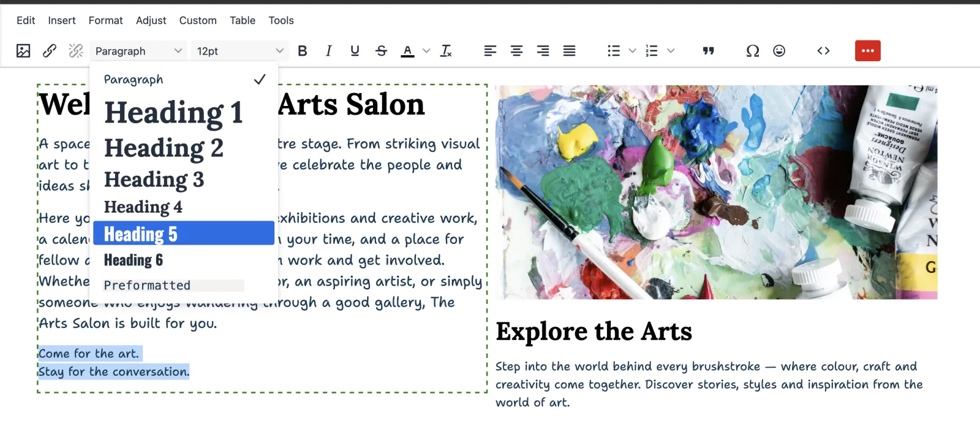
Task: Open the Edit menu
Action: (26, 20)
